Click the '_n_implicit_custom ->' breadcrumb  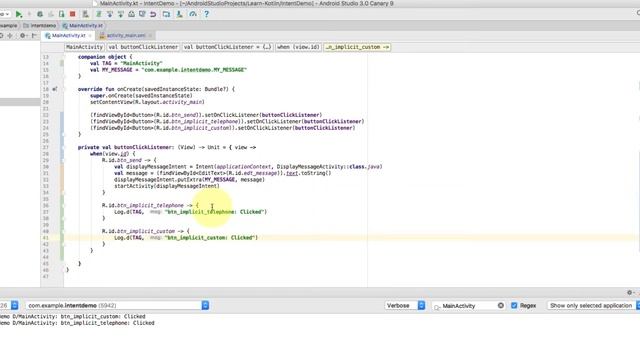[357, 47]
